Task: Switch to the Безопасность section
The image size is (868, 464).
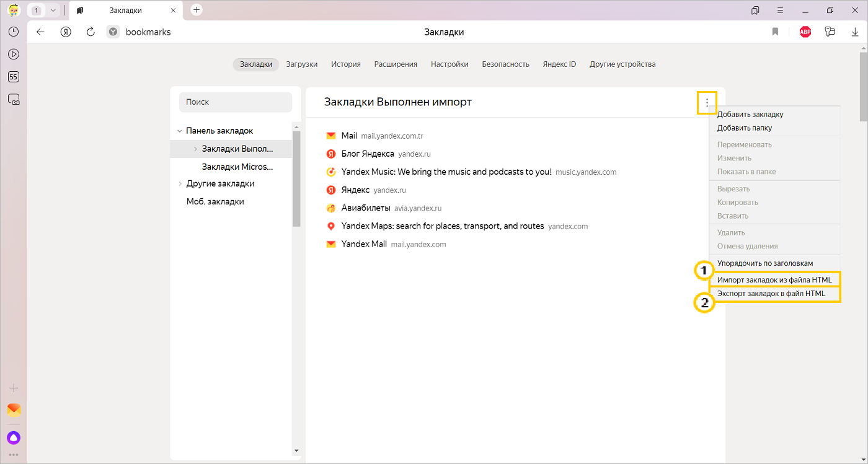Action: [x=506, y=64]
